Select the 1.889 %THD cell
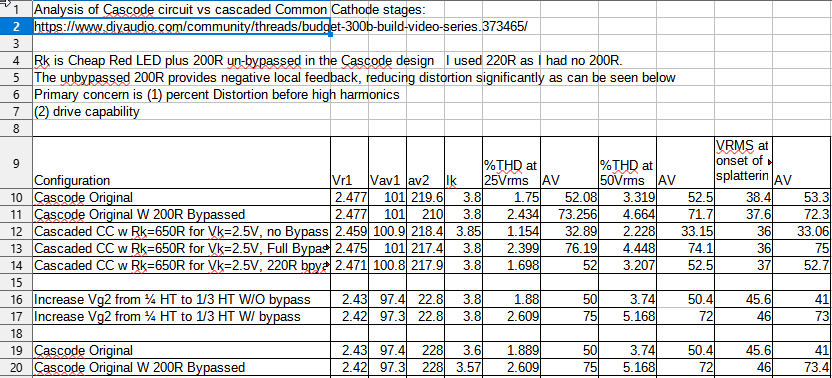Screen dimensions: 832x378 (512, 350)
